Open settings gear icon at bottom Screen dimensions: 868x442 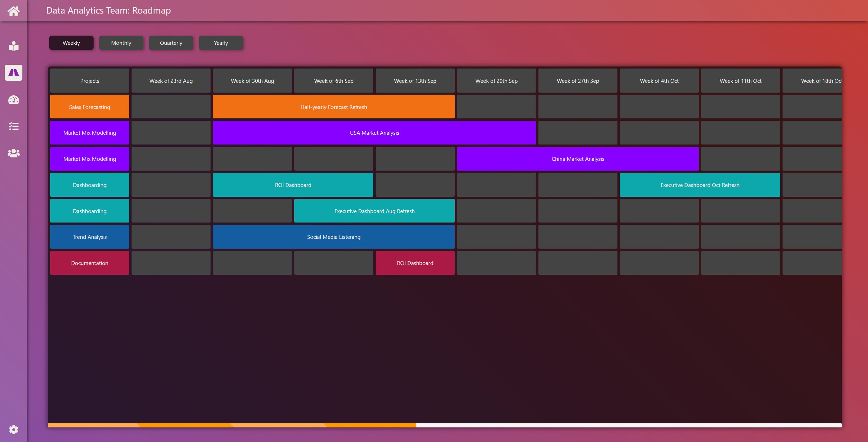pos(14,429)
